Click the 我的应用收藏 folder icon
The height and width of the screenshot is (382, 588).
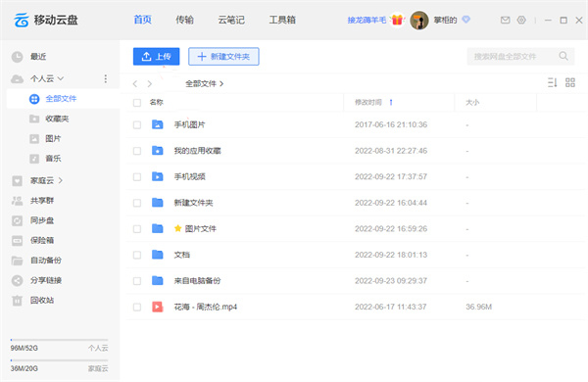(x=158, y=151)
